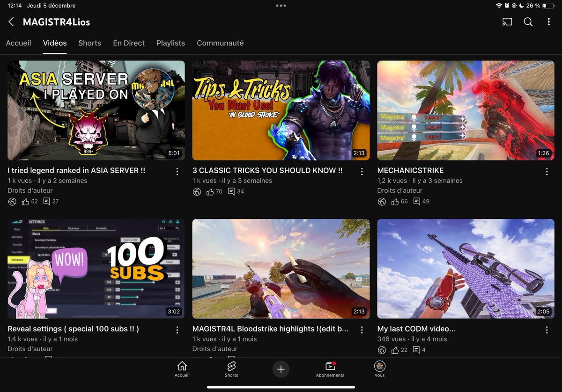Click title 'MAGISTR4L Bloodstrike highlights !(edit b...'
Image resolution: width=562 pixels, height=392 pixels.
(270, 329)
